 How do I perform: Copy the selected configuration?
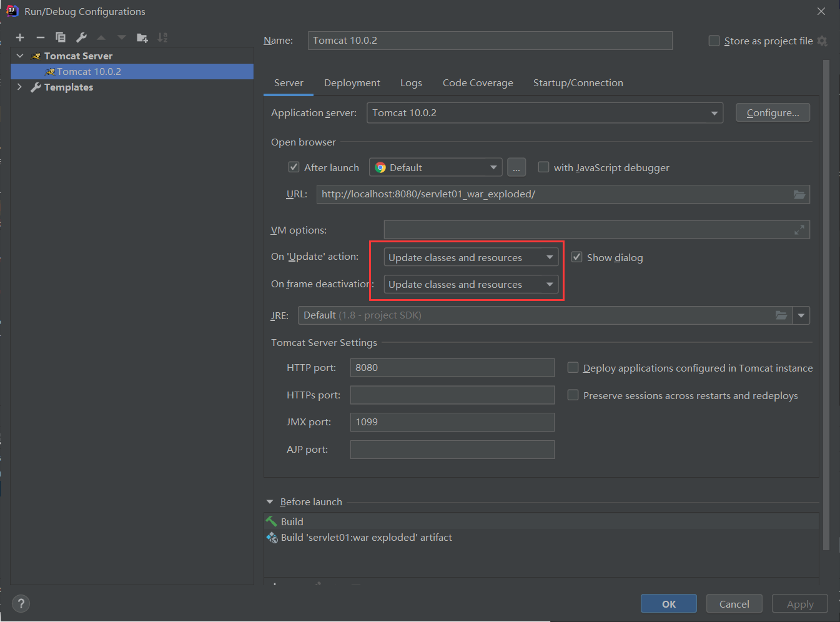[61, 37]
